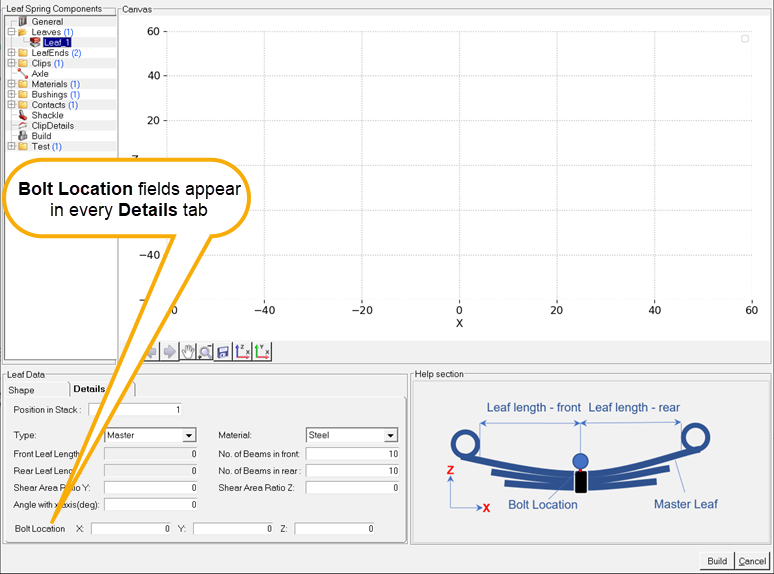The height and width of the screenshot is (574, 774).
Task: Expand the LeafEnds tree node
Action: pos(11,52)
